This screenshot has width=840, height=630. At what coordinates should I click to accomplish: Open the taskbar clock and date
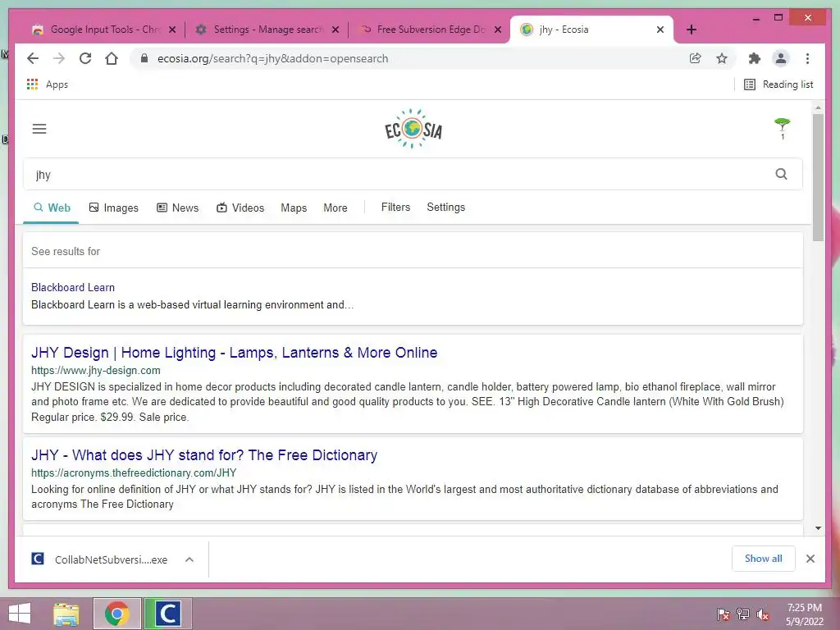(x=804, y=614)
